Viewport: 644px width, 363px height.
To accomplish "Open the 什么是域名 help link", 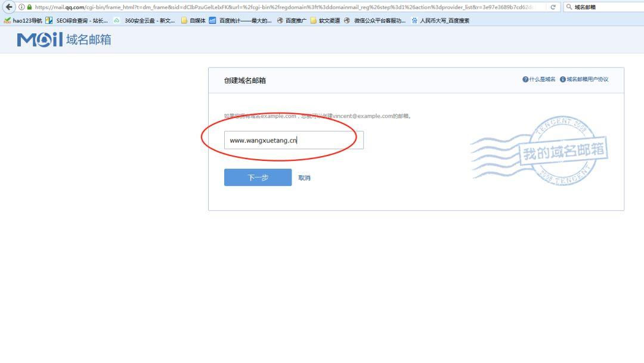I will coord(542,79).
